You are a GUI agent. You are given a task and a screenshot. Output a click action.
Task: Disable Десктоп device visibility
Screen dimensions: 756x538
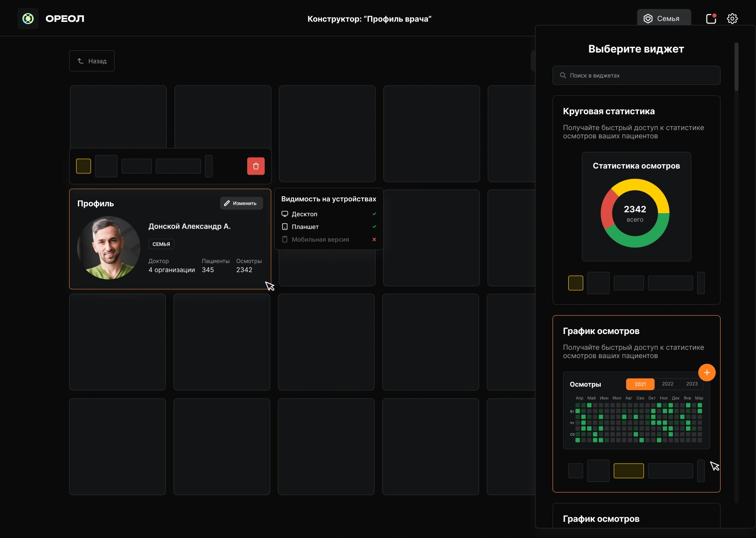pyautogui.click(x=374, y=214)
